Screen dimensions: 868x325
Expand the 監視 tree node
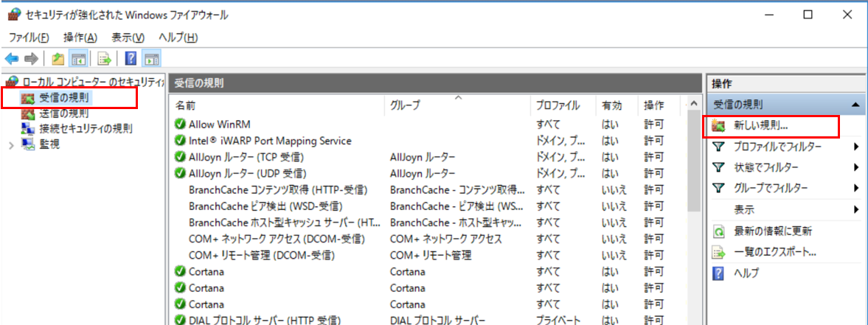click(11, 144)
